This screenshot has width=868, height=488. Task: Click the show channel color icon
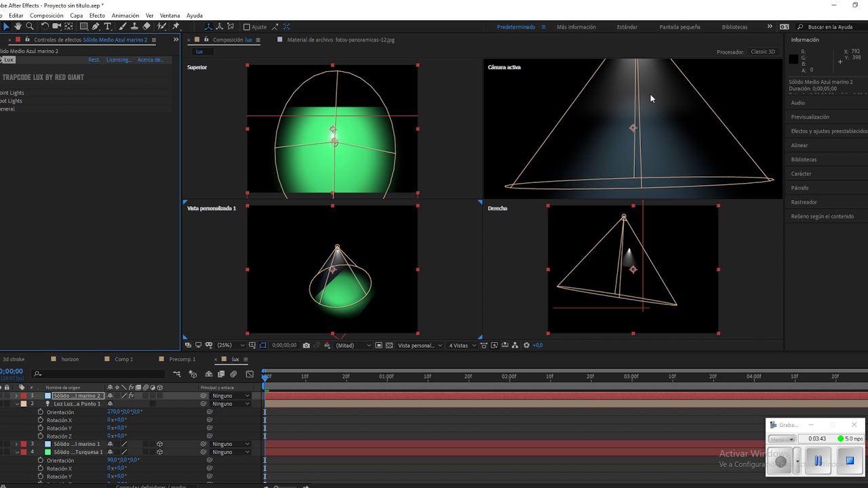[x=327, y=345]
